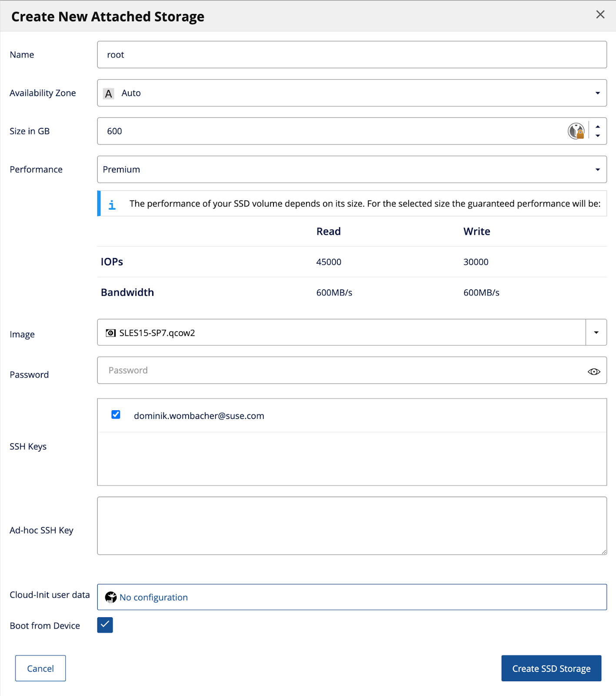Disable the Boot from Device checkbox
This screenshot has height=696, width=616.
105,625
